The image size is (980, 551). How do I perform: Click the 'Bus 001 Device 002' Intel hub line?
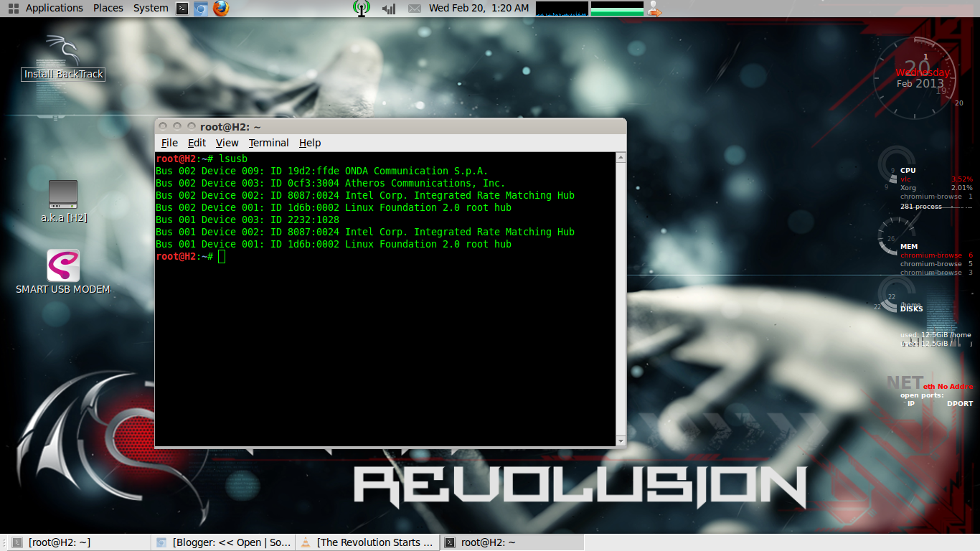click(365, 232)
